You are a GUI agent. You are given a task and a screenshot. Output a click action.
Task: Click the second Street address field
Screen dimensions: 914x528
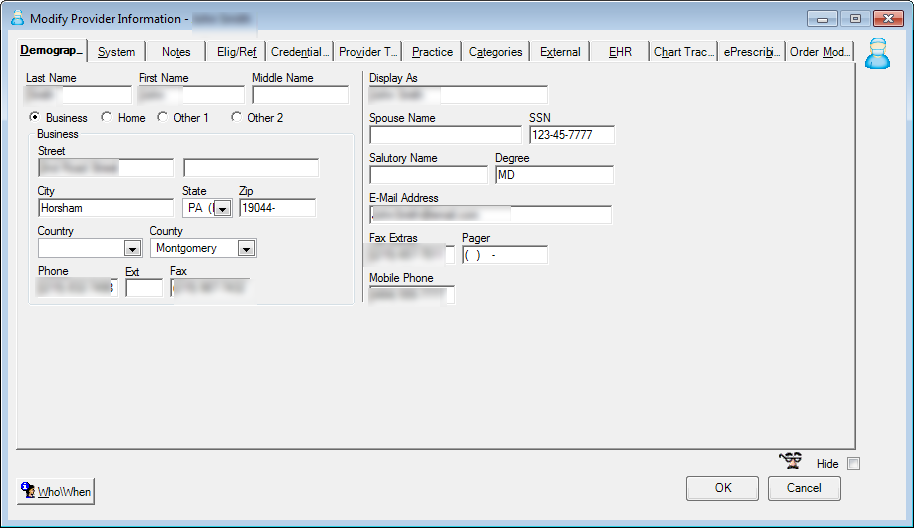coord(251,168)
